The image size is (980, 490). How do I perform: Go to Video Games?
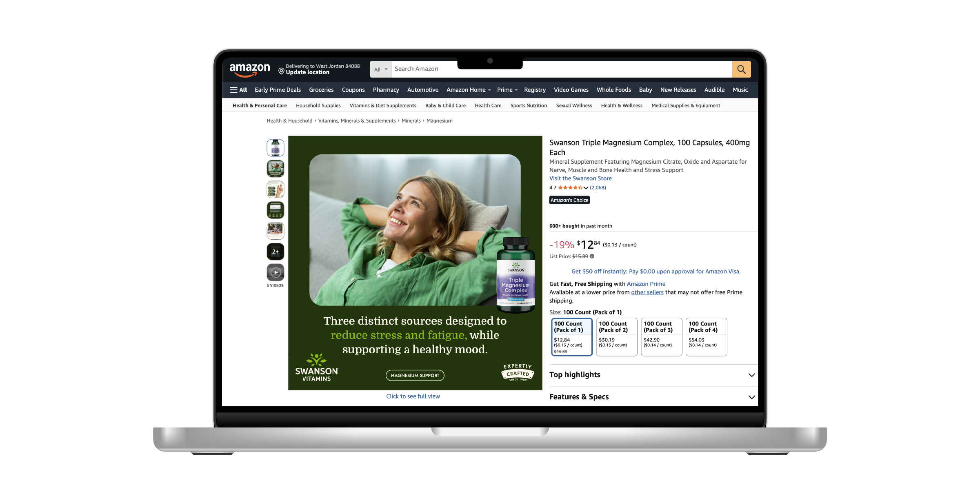[x=571, y=90]
